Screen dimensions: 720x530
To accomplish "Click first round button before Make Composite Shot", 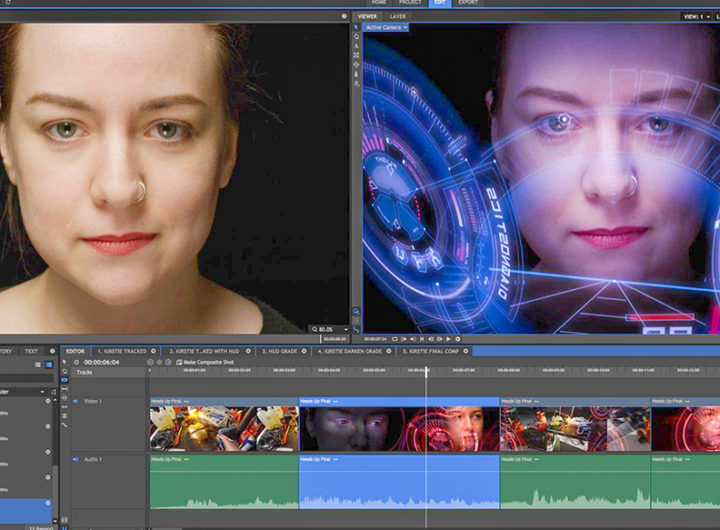I will 150,362.
